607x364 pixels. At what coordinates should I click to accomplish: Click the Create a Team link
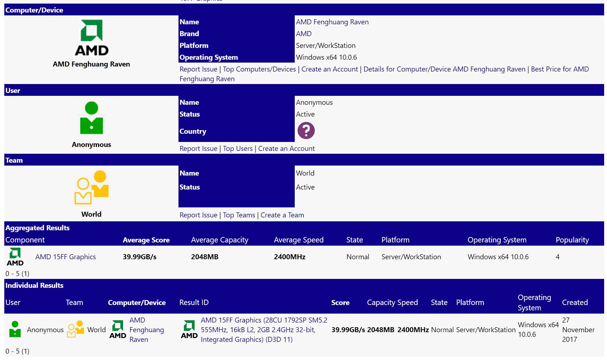pos(282,215)
